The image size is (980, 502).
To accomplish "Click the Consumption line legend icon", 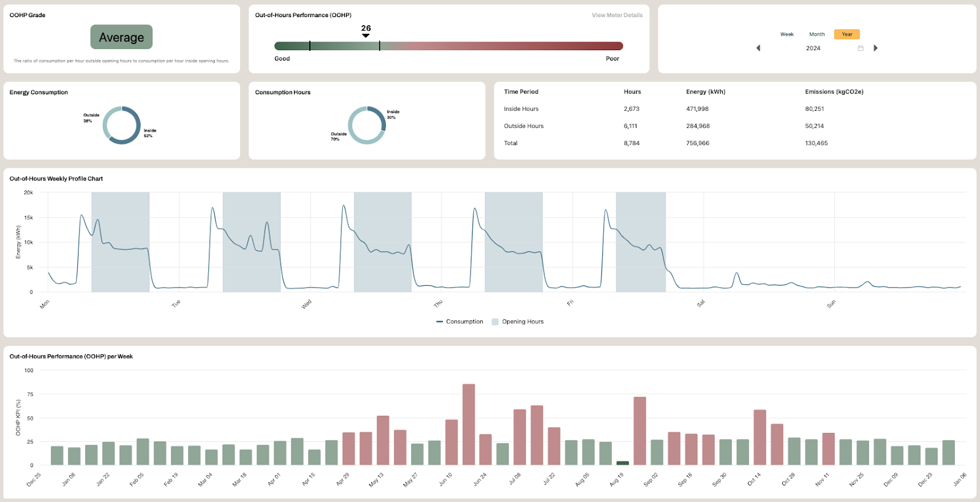I will tap(439, 322).
